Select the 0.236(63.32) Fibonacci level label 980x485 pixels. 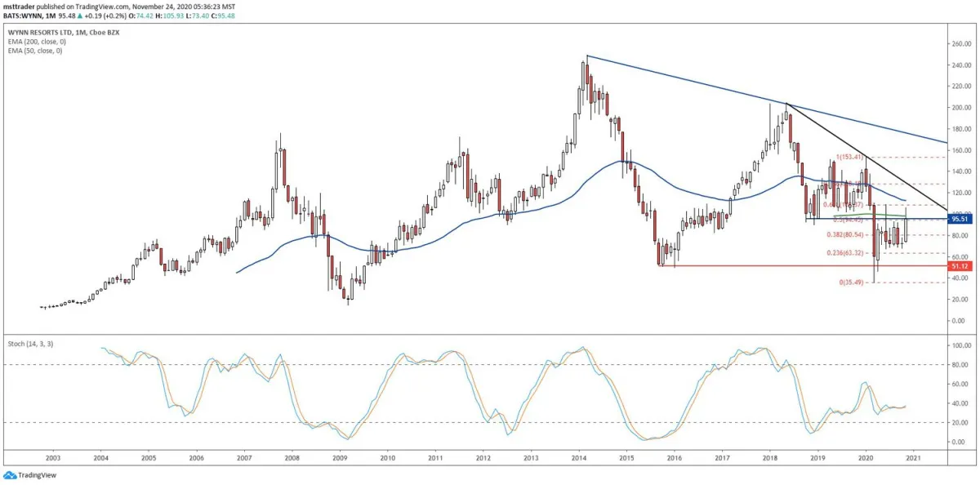846,253
